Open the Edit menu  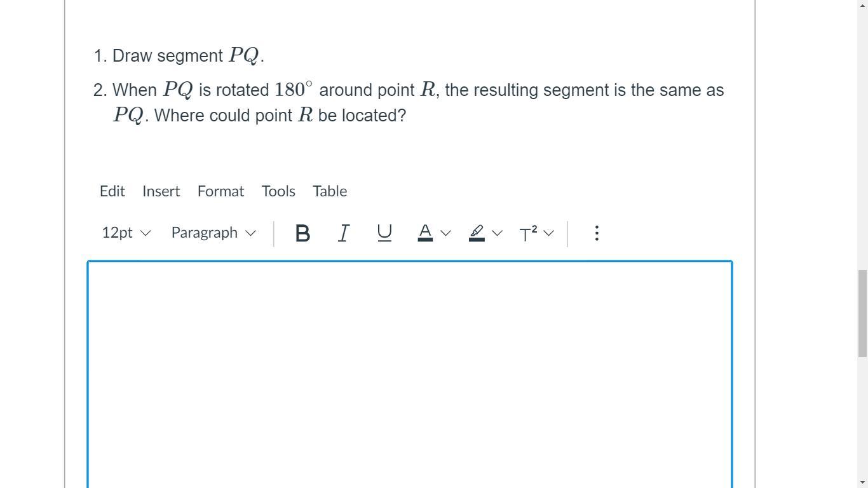tap(112, 191)
